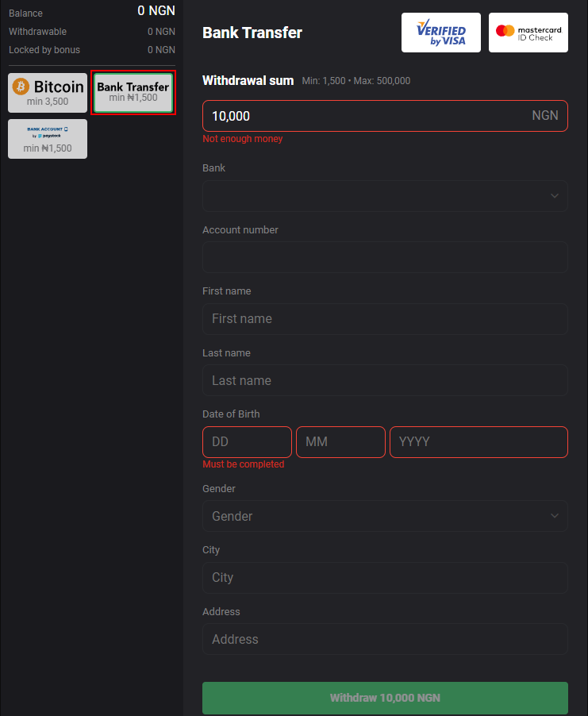The width and height of the screenshot is (588, 716).
Task: Click the Account number field
Action: coord(385,257)
